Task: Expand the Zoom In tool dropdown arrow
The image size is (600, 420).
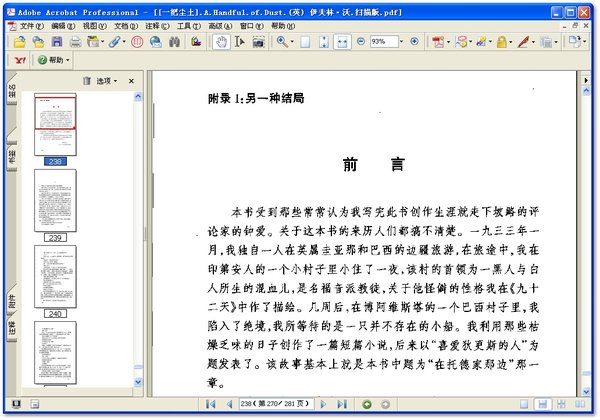Action: tap(292, 42)
